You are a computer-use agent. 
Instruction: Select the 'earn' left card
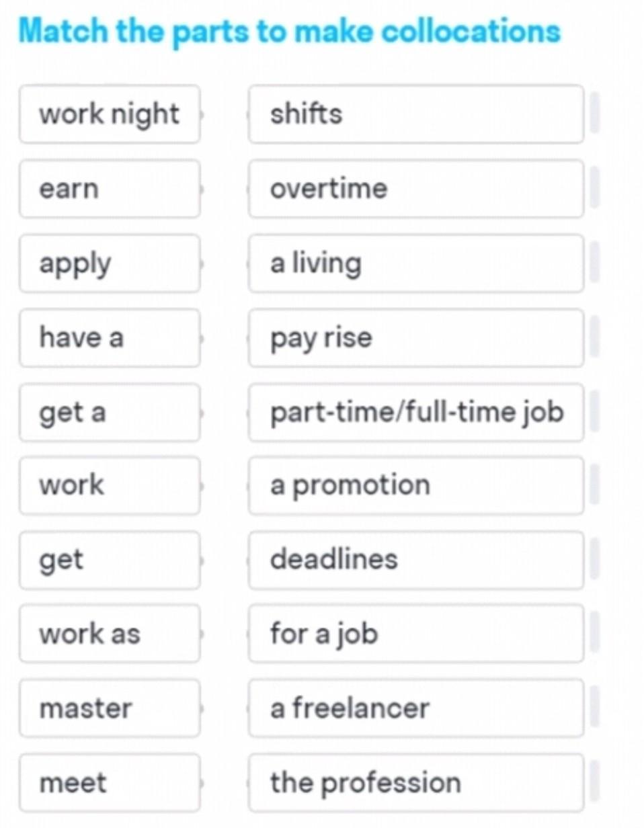[110, 189]
